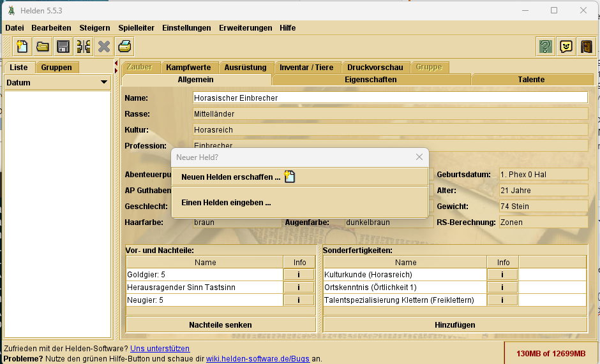Click the Rasse field showing Mittelländer
Image resolution: width=600 pixels, height=364 pixels.
(390, 114)
